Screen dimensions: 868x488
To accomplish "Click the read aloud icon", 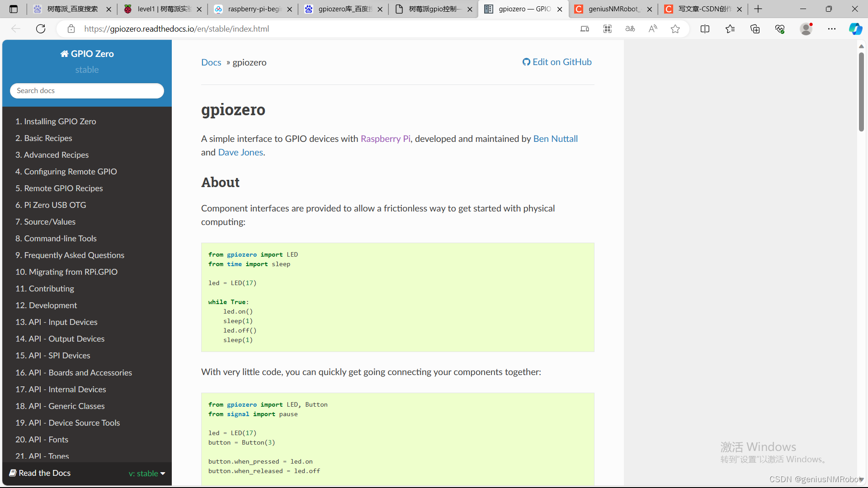I will [652, 29].
